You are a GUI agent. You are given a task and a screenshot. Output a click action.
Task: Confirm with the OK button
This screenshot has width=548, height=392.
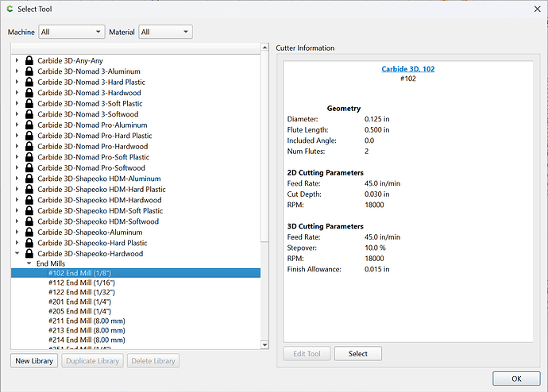point(516,379)
